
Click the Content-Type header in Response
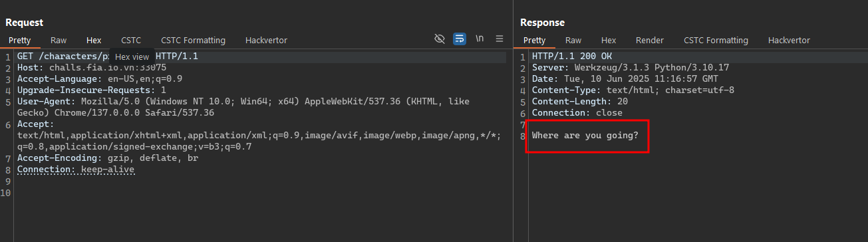pyautogui.click(x=633, y=90)
